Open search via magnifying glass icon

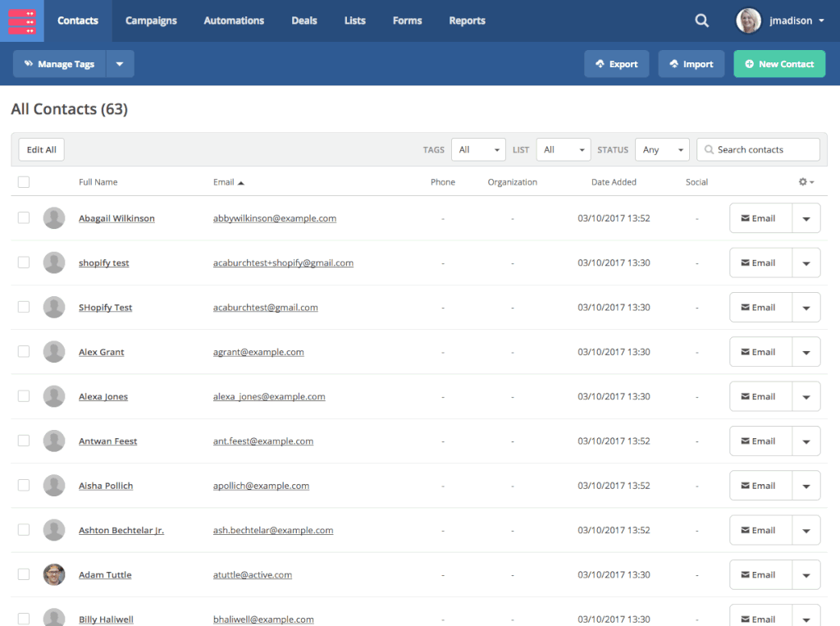701,21
